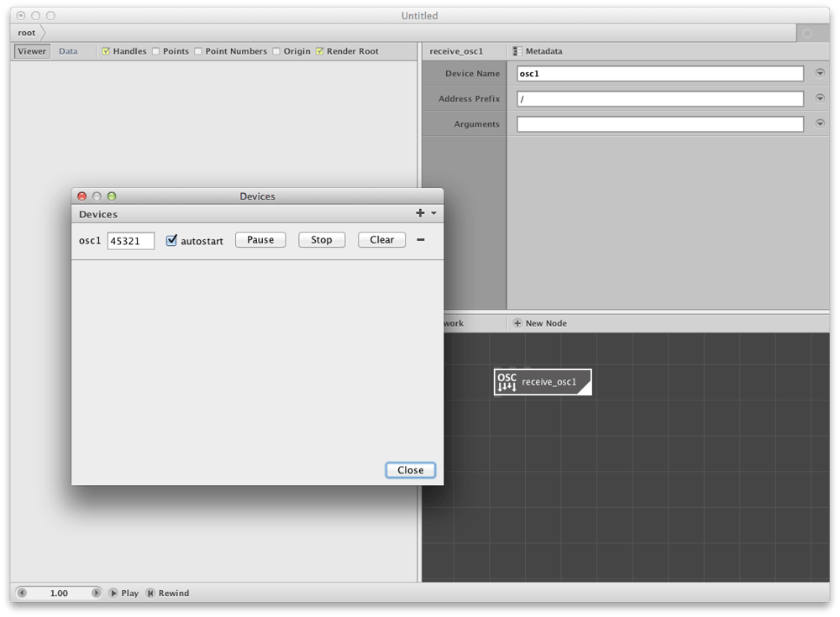Click the plus icon to add a device

(x=420, y=213)
